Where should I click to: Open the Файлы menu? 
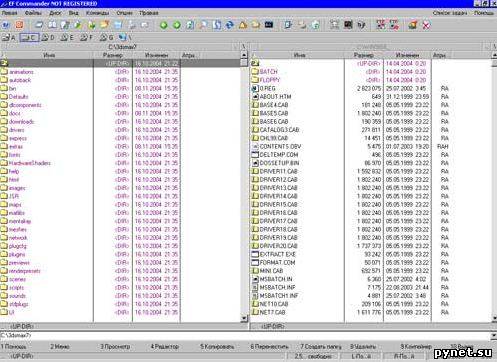coord(33,13)
